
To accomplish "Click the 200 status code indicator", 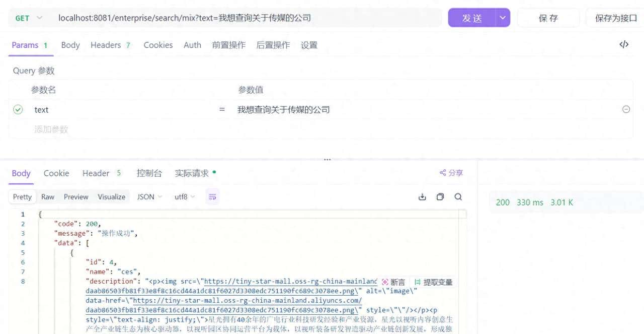I will coord(502,202).
